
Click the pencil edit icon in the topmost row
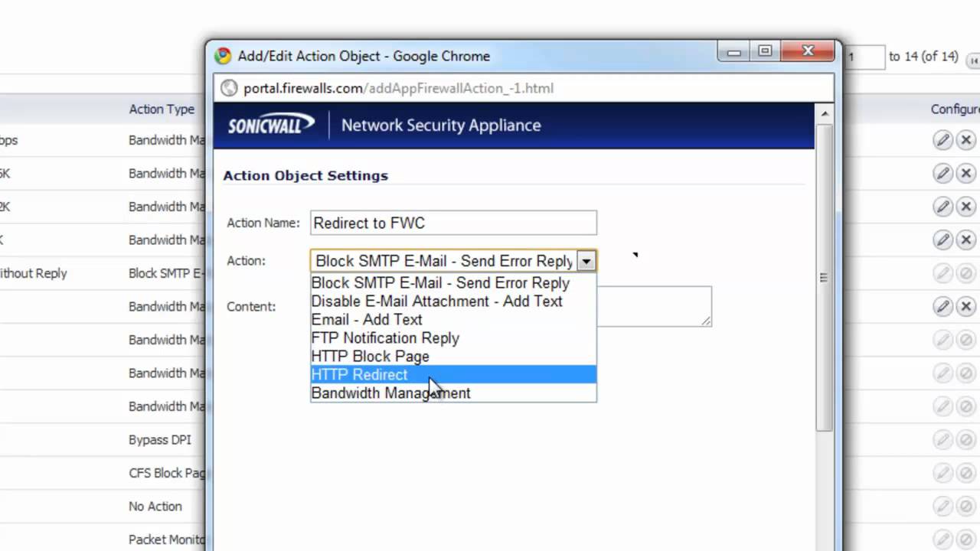(x=942, y=140)
